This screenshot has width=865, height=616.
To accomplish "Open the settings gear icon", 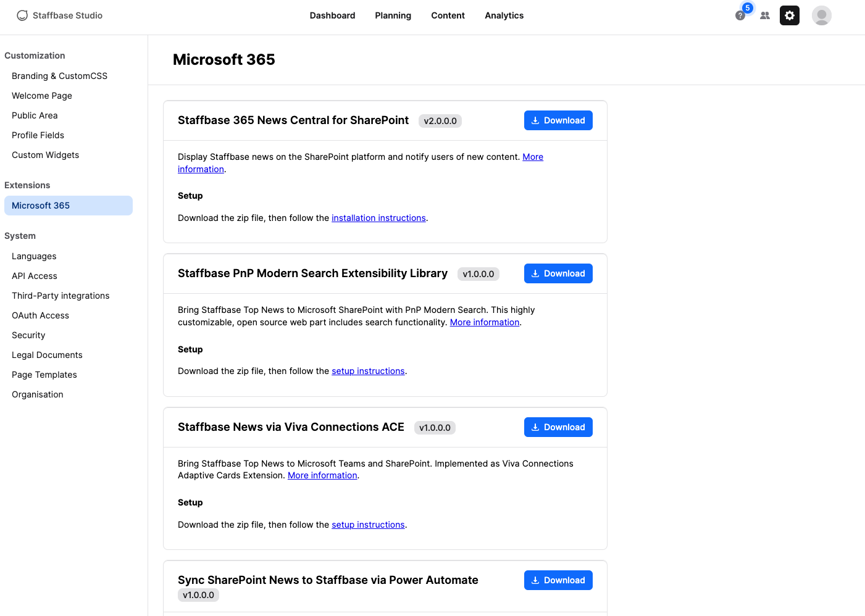I will coord(790,15).
